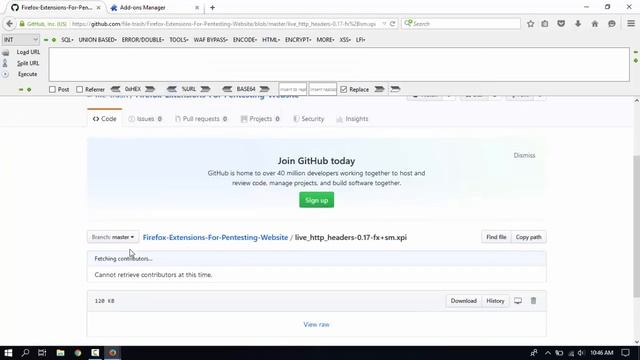Click in the HackBar URL text area

click(x=339, y=64)
